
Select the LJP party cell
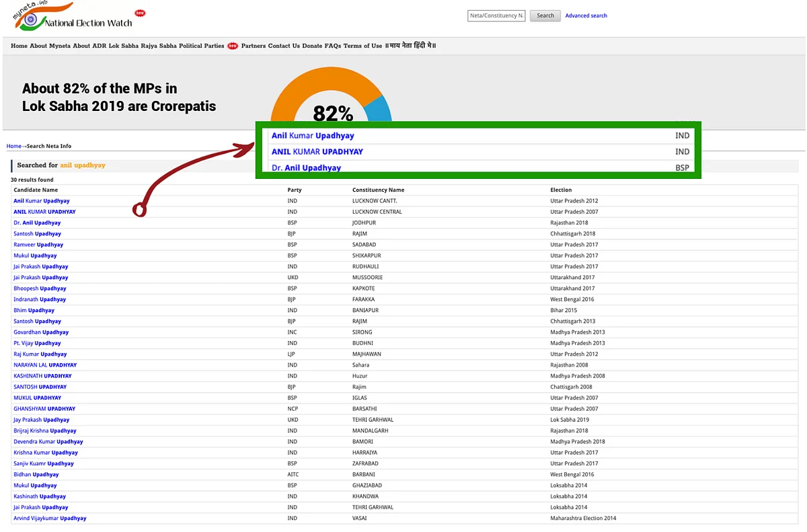tap(292, 354)
